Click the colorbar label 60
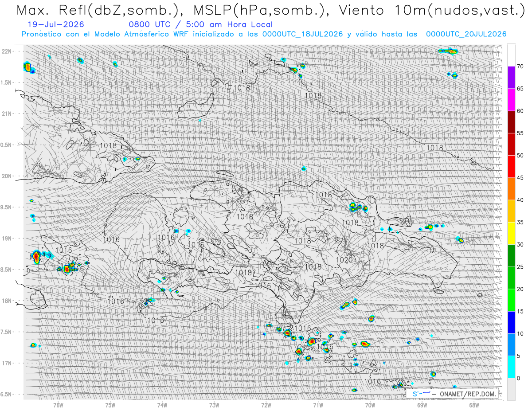Viewport: 532px width, 411px height. [x=520, y=111]
